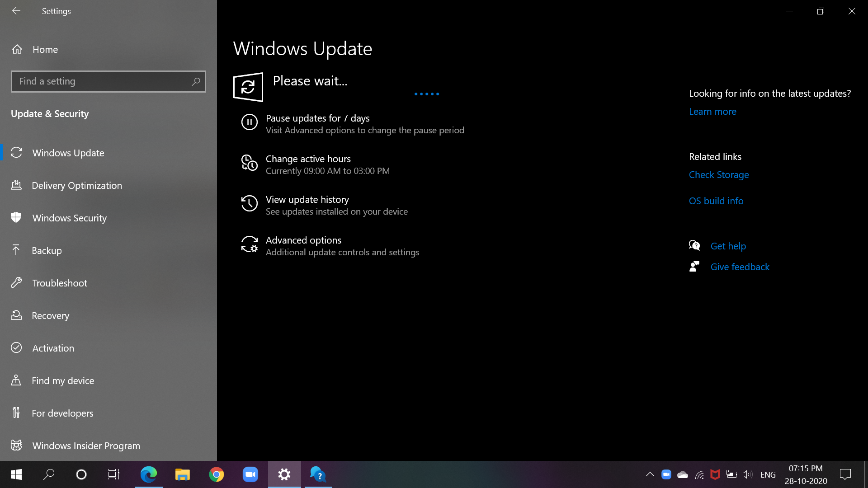Click the Delivery Optimization sidebar icon
Viewport: 868px width, 488px height.
click(16, 185)
